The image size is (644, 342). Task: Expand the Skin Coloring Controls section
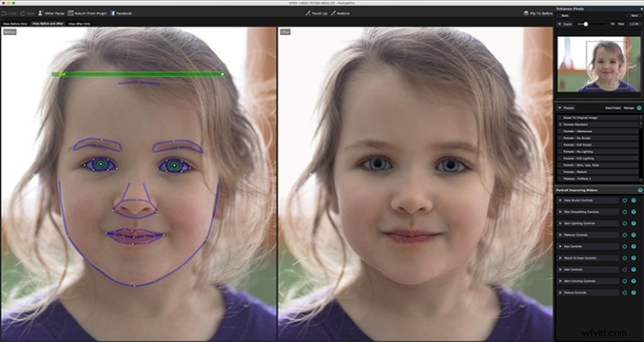point(560,281)
